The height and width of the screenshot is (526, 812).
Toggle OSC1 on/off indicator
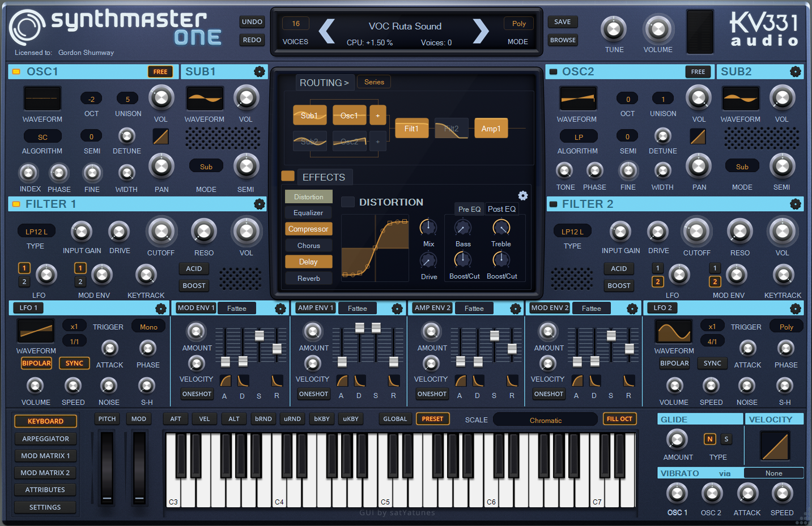click(x=16, y=72)
